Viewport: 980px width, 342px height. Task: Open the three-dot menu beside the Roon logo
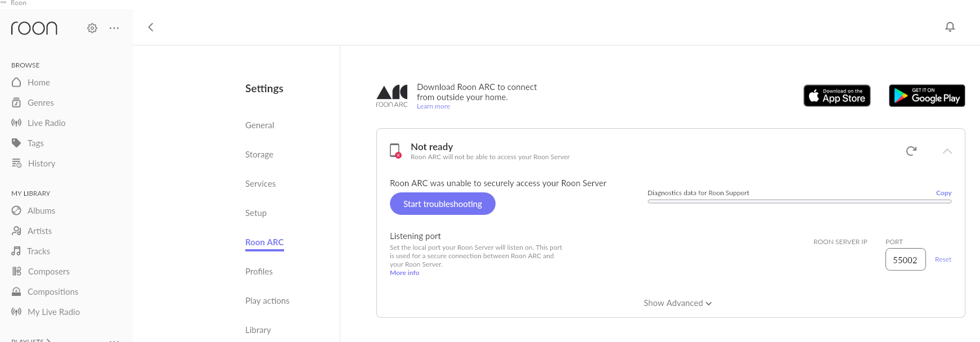[114, 28]
